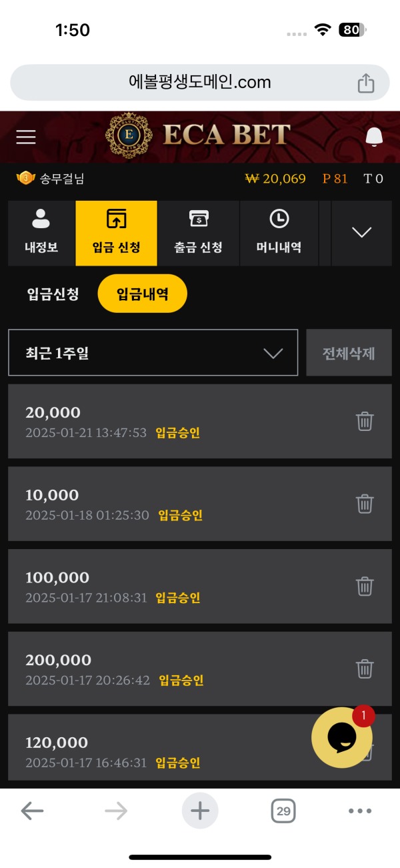This screenshot has height=868, width=400.
Task: Click the 전체삭제 button
Action: pyautogui.click(x=349, y=352)
